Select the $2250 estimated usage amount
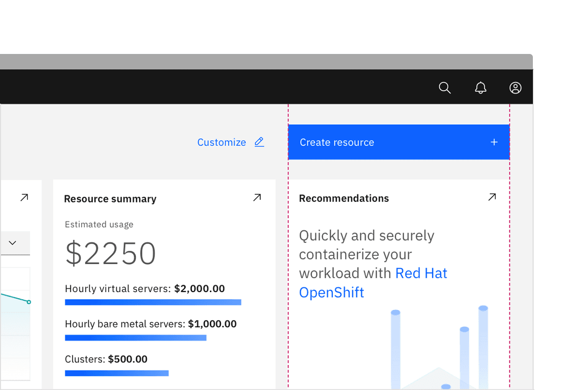Screen dimensions: 588x390 111,253
